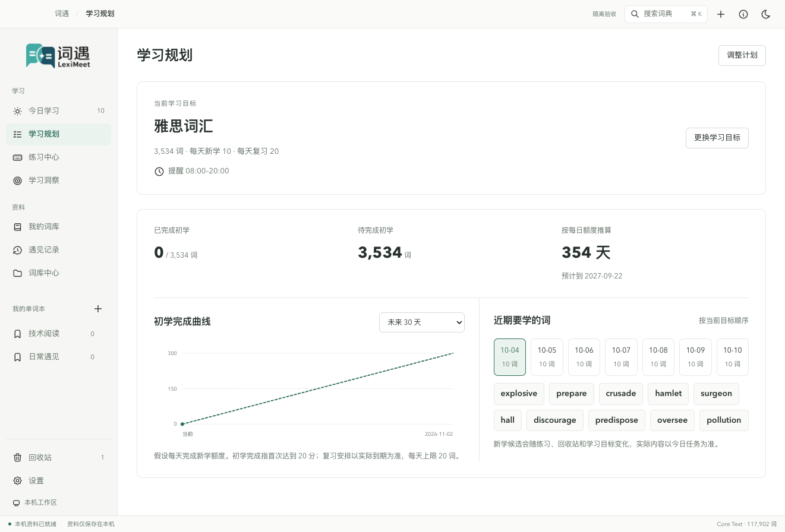Click the folder icon beside 词库中心
785x532 pixels.
point(17,273)
